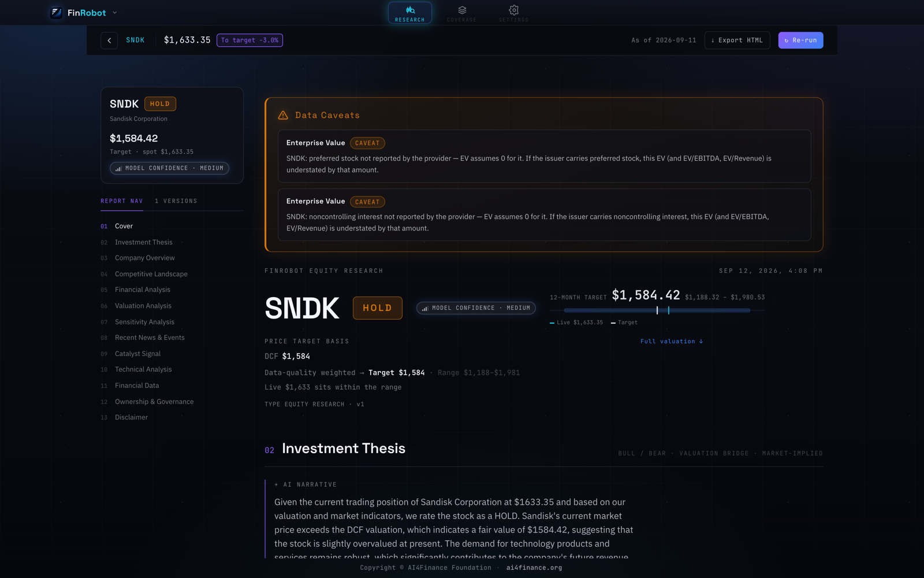Open Ownership & Governance section
This screenshot has width=924, height=578.
154,402
